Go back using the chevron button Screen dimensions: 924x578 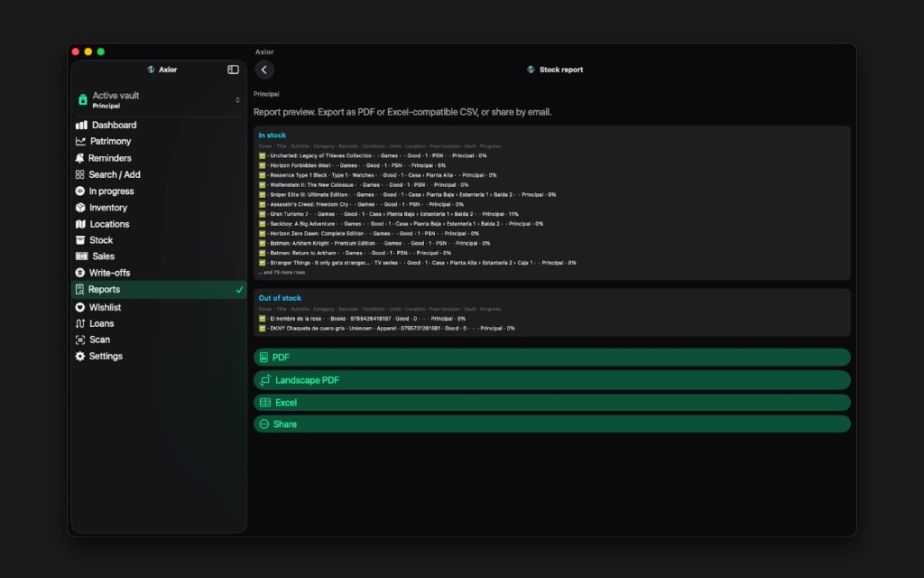coord(264,70)
